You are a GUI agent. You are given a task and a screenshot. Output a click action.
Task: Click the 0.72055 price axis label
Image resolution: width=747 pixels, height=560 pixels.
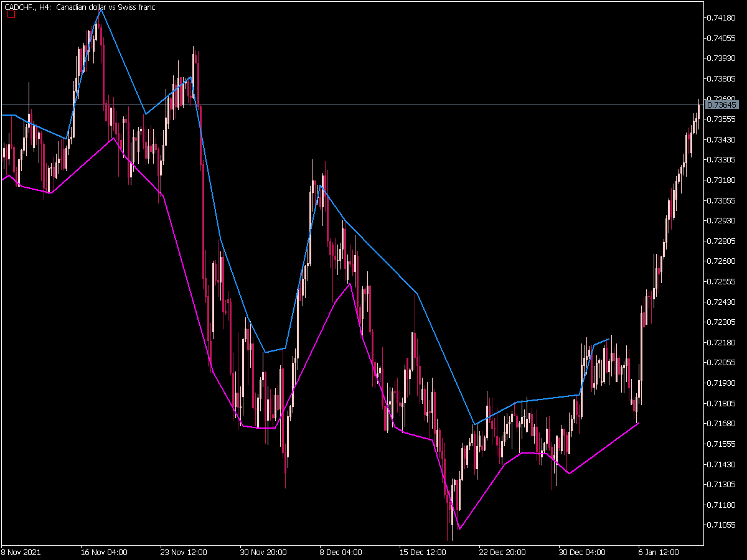point(722,363)
